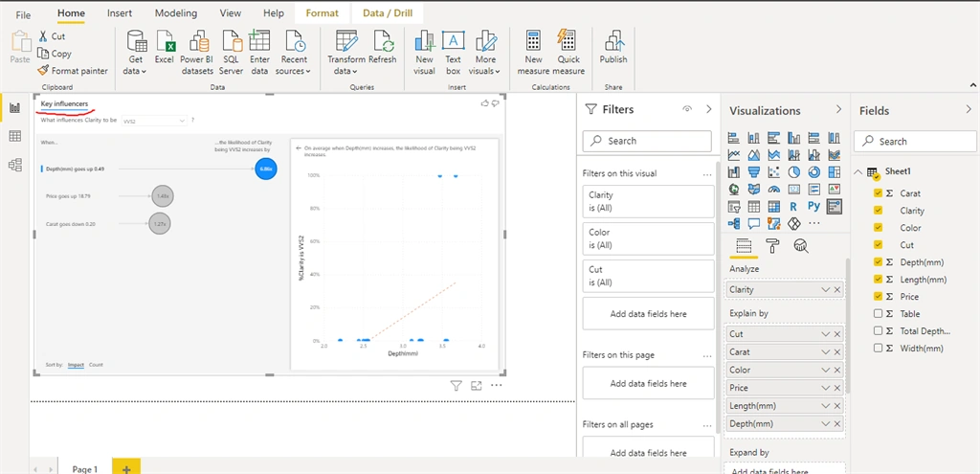Select the Python visual

pos(813,206)
